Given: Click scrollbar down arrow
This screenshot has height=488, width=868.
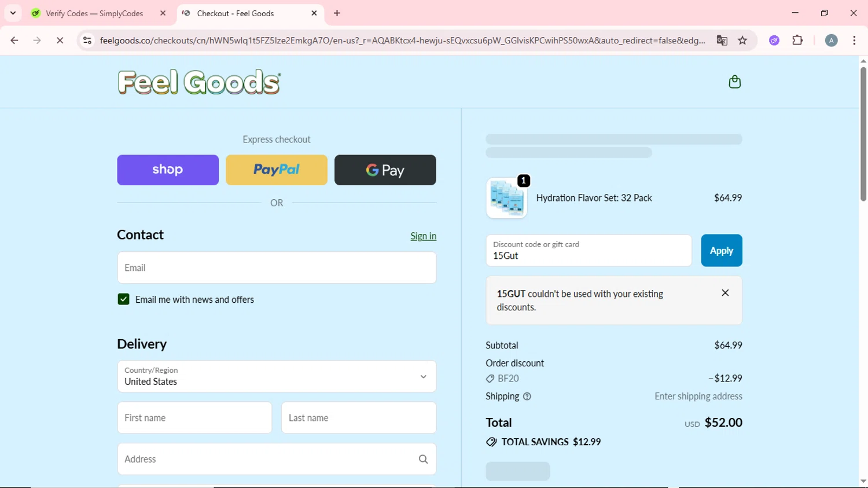Looking at the screenshot, I should 863,482.
